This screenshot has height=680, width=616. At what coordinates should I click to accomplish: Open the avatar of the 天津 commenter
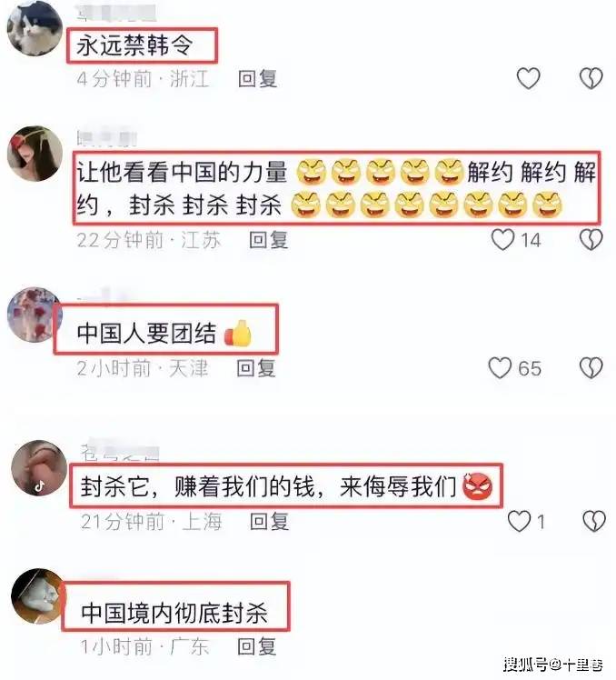tap(34, 315)
